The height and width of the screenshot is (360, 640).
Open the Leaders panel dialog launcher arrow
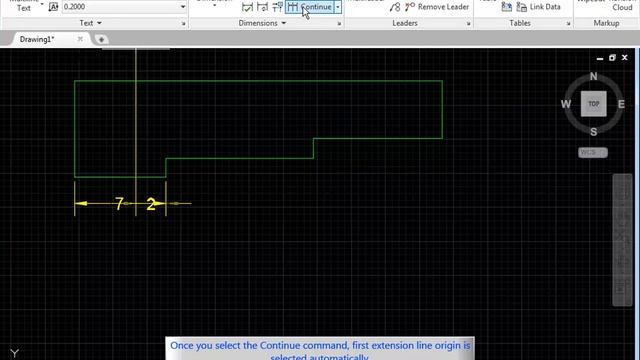(468, 24)
